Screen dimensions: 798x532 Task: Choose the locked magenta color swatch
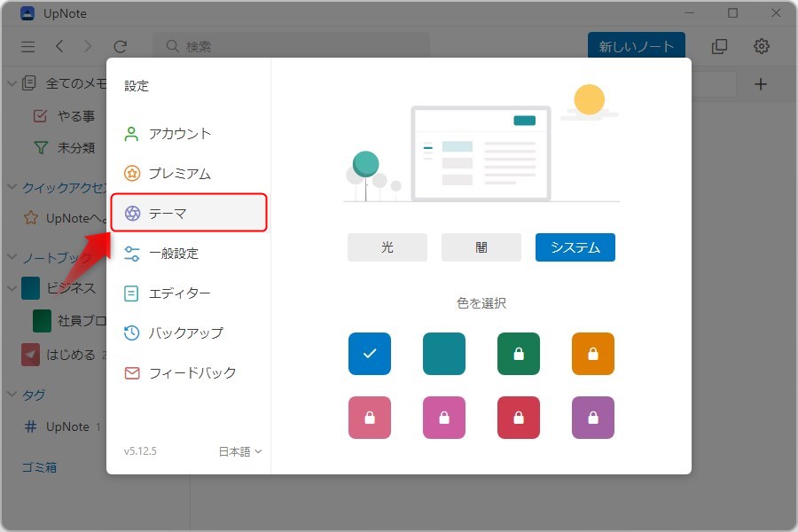coord(444,418)
